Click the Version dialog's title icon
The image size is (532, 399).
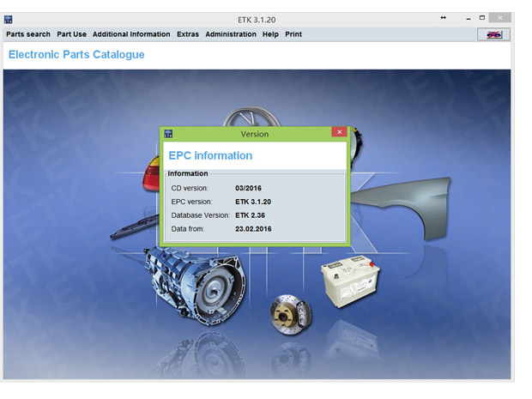pos(168,134)
